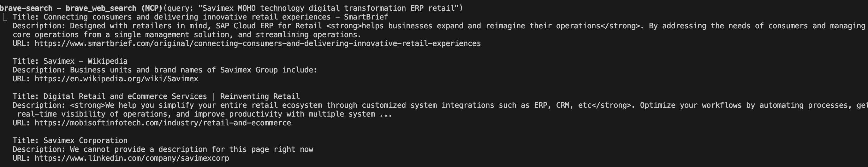The width and height of the screenshot is (868, 167).
Task: Click the smartbrief.com result URL
Action: point(258,43)
